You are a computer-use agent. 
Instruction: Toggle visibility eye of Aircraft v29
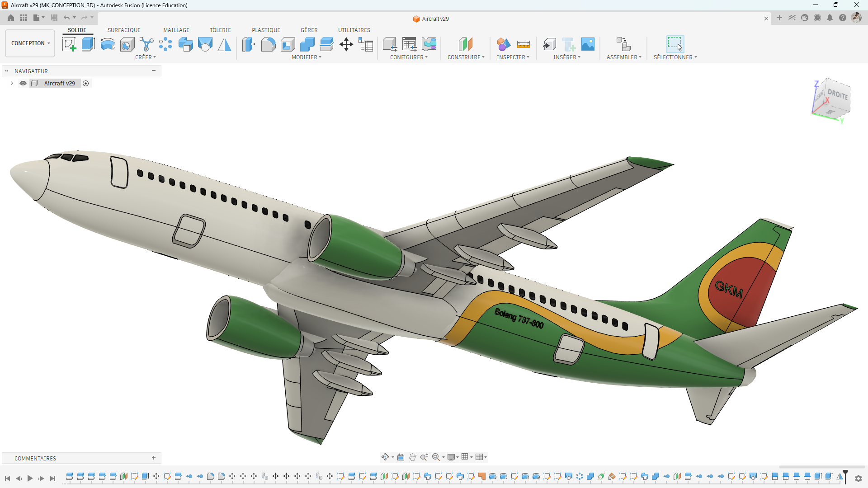(x=23, y=83)
